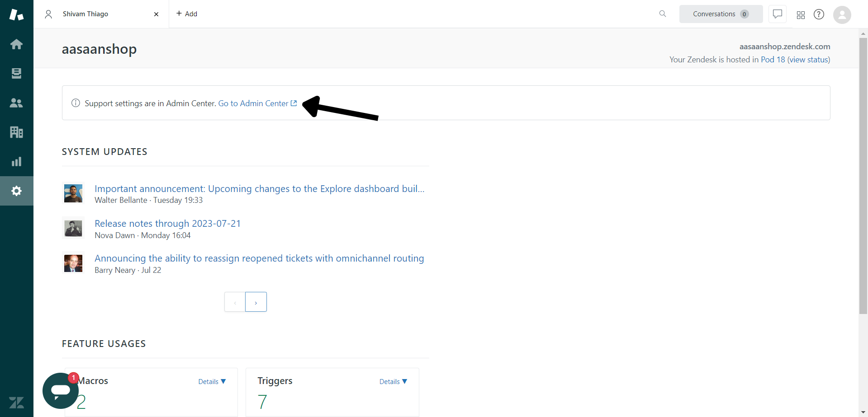Image resolution: width=868 pixels, height=417 pixels.
Task: Click the scrollbar down arrow
Action: [863, 412]
